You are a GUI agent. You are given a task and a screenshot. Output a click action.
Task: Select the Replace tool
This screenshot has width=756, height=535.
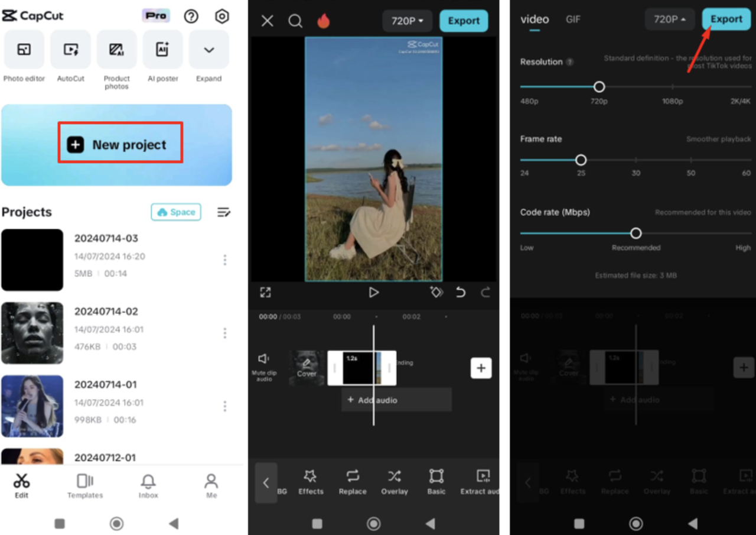coord(352,482)
